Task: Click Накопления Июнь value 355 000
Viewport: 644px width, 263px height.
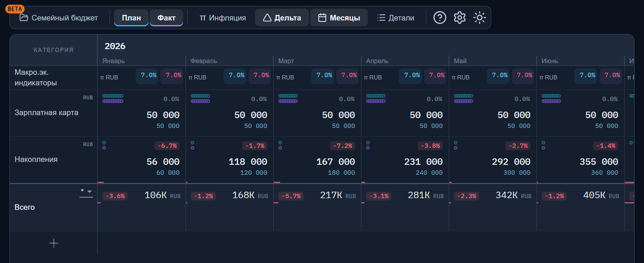Action: (599, 162)
